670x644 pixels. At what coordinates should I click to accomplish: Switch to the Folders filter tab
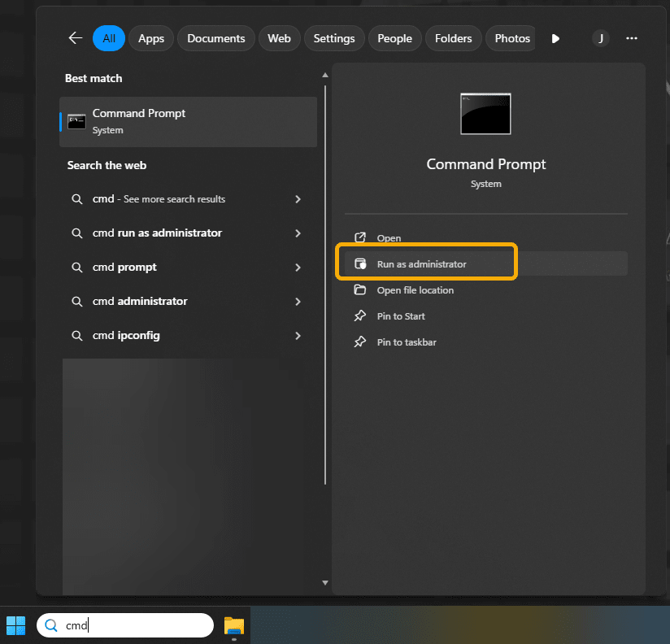454,38
